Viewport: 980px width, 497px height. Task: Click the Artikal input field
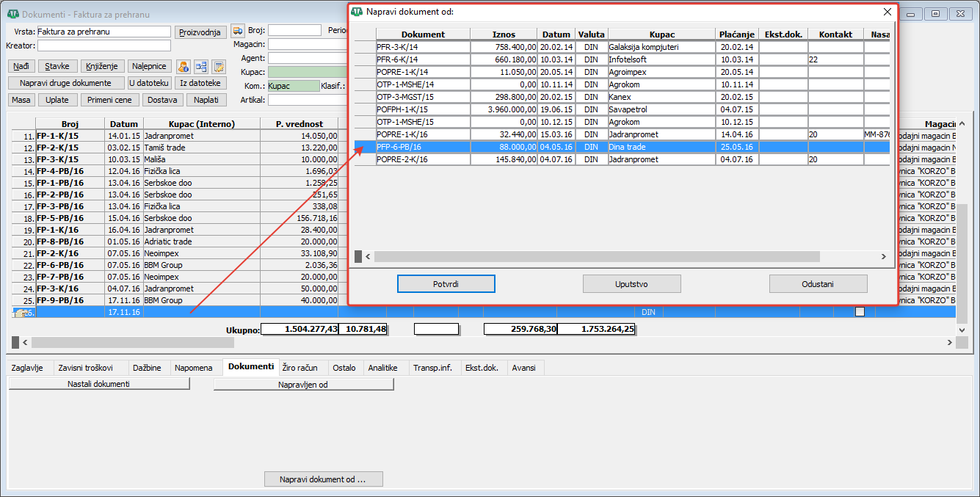tap(307, 100)
